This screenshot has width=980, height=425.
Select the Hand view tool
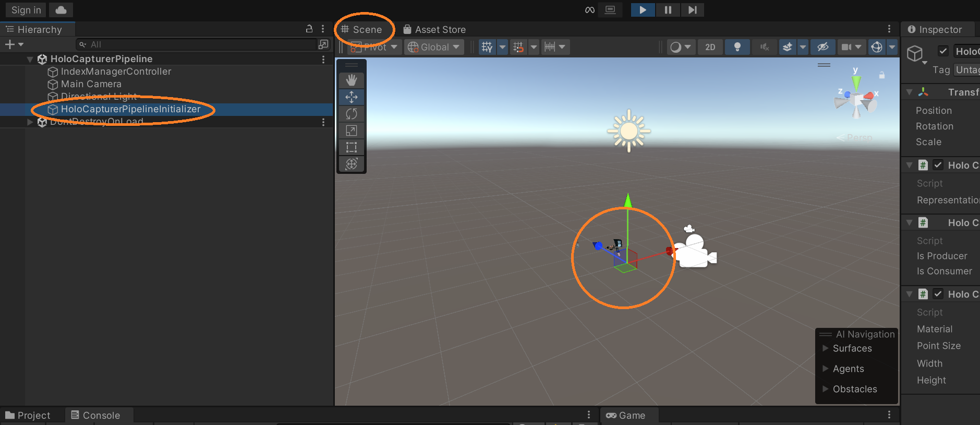pos(352,80)
